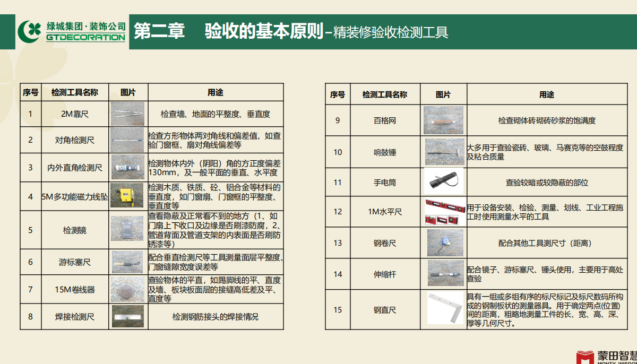This screenshot has height=364, width=637.
Task: Click serial number 4 in left table
Action: [x=30, y=196]
